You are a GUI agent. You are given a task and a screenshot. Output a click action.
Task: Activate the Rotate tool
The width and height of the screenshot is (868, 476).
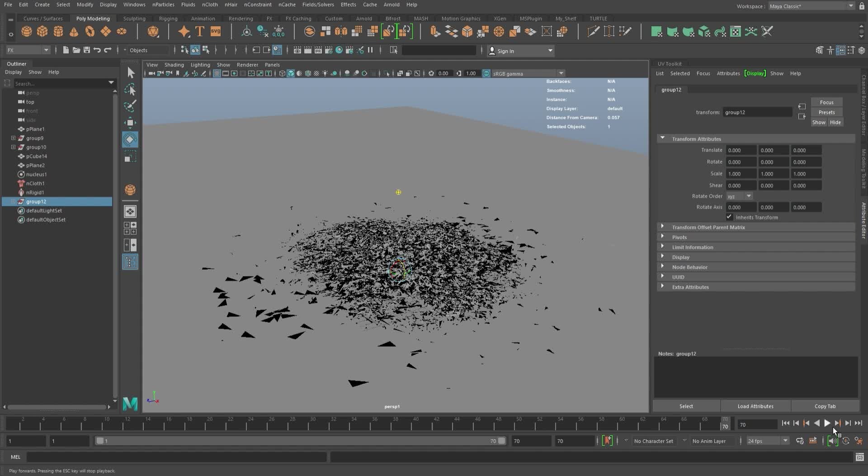click(130, 139)
